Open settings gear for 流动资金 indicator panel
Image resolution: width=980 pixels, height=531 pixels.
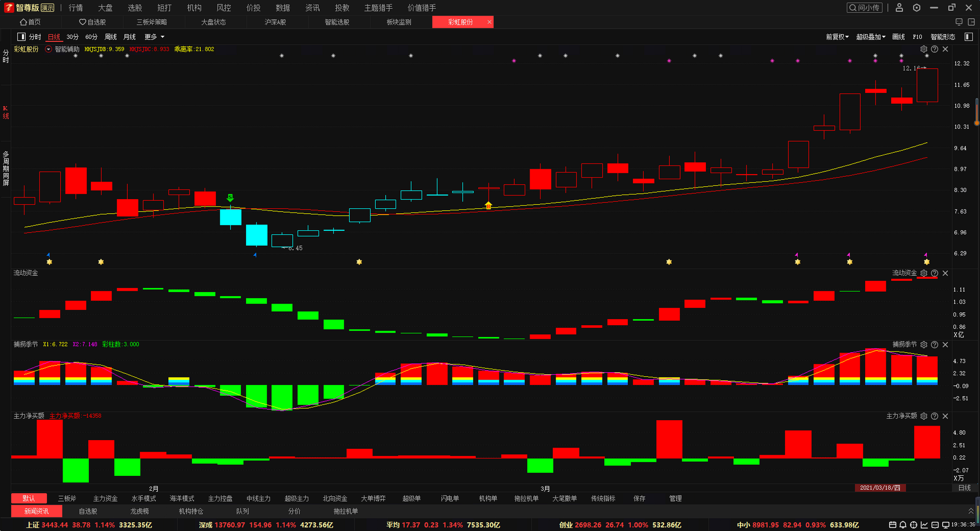point(924,273)
